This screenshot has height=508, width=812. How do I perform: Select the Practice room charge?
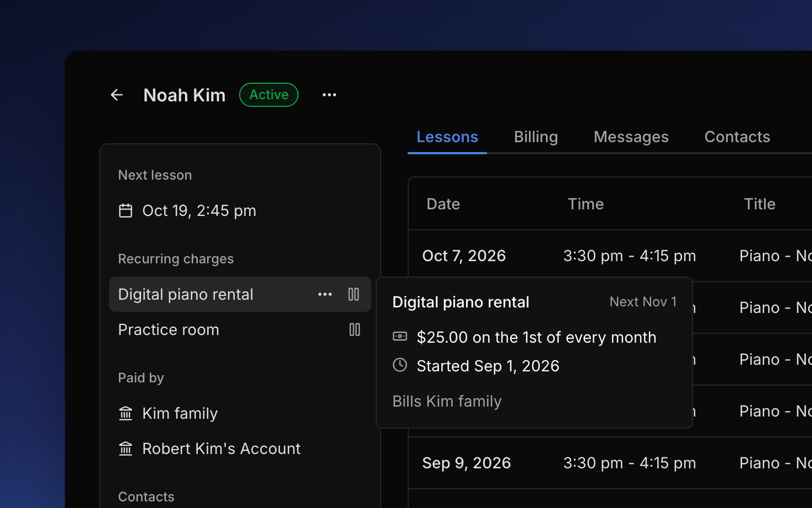pos(169,329)
